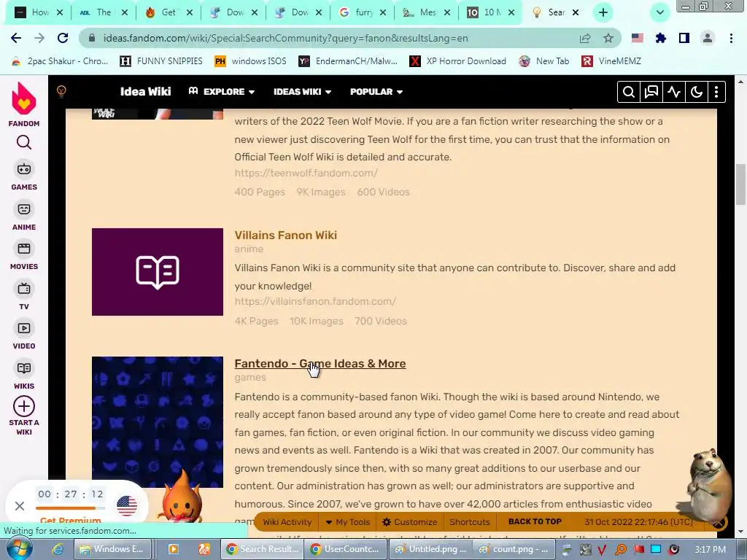Open the Discuss speech-bubble icon
Viewport: 747px width, 560px height.
point(651,92)
